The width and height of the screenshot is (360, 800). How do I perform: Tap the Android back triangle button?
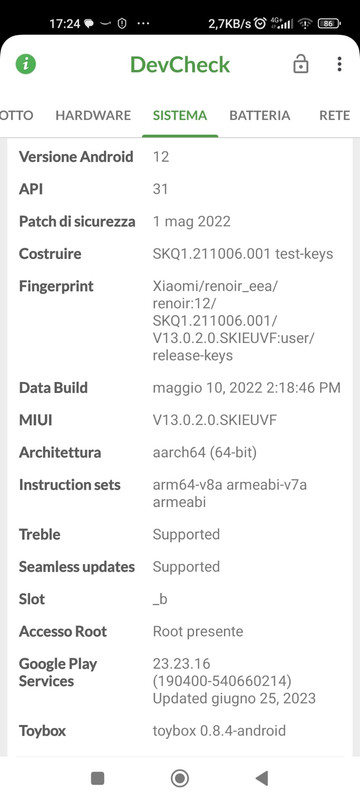[x=262, y=778]
